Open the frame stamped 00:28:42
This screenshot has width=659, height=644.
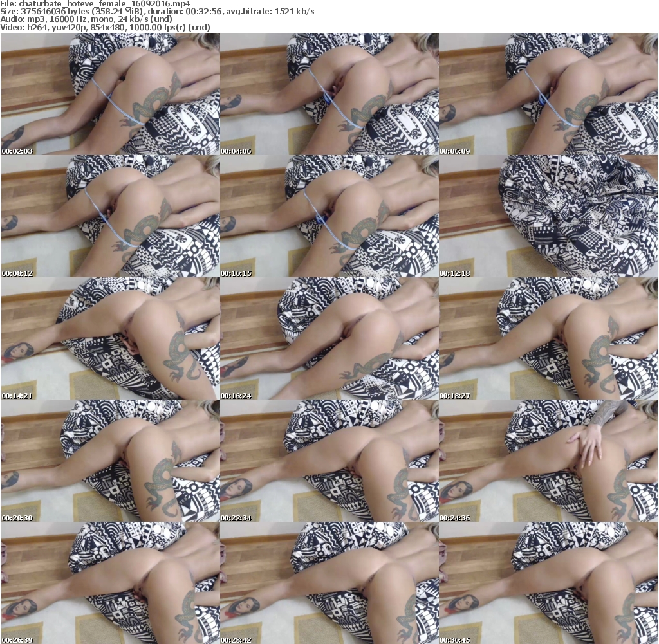329,583
